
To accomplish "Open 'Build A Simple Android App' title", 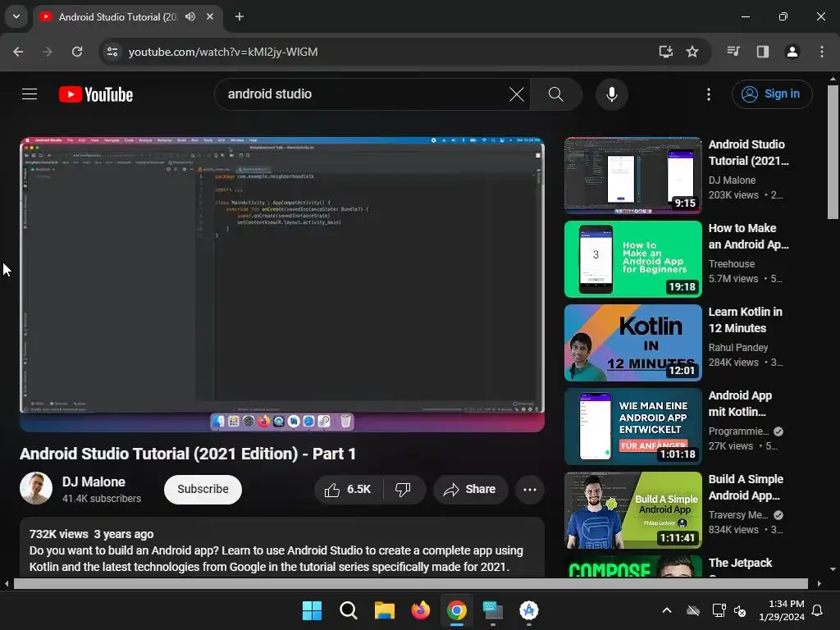I will (746, 487).
